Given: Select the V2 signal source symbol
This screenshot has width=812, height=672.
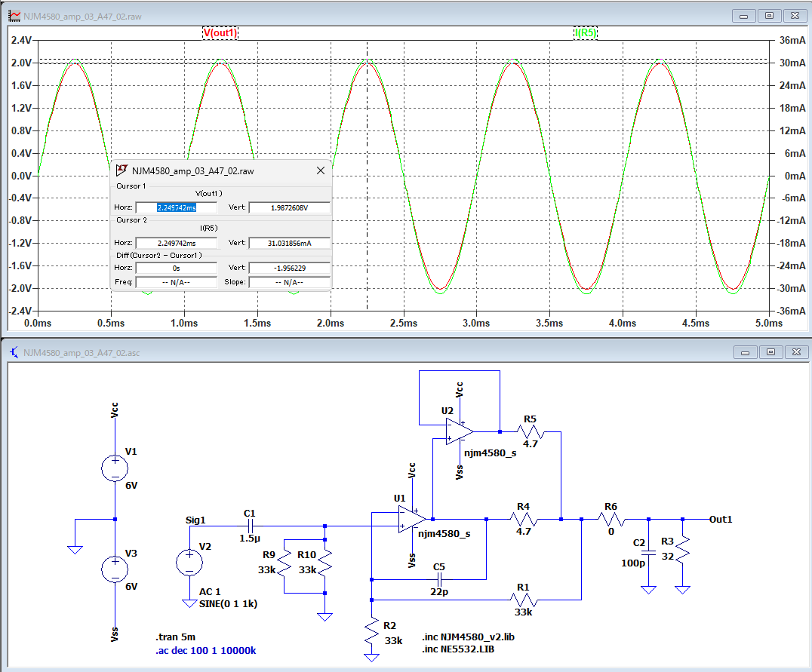Looking at the screenshot, I should click(x=189, y=562).
